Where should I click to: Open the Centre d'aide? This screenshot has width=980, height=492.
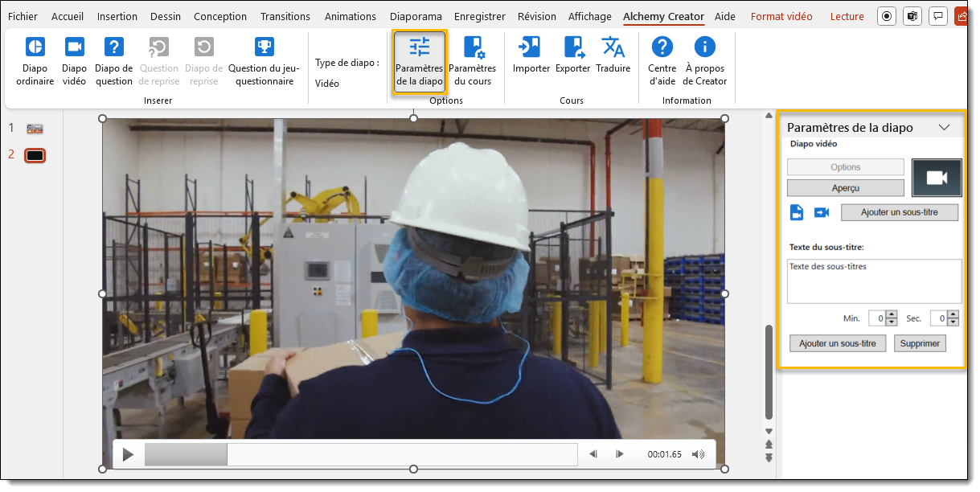click(x=662, y=61)
